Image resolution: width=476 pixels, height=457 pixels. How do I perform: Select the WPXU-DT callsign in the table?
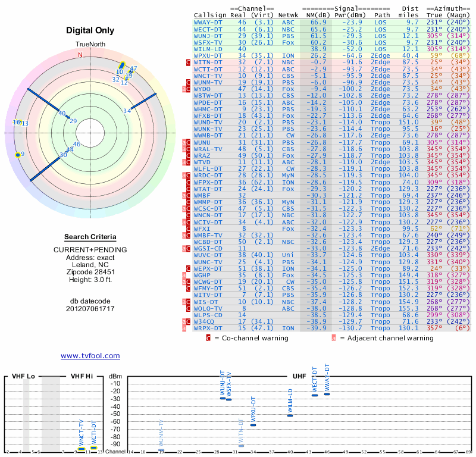click(208, 55)
